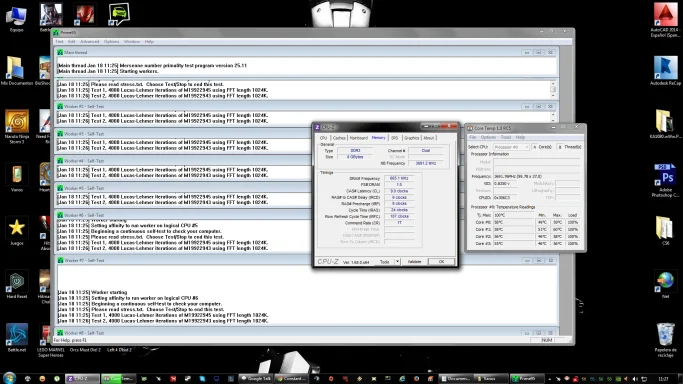Open Prime95 Edit menu
This screenshot has width=683, height=384.
click(x=71, y=42)
